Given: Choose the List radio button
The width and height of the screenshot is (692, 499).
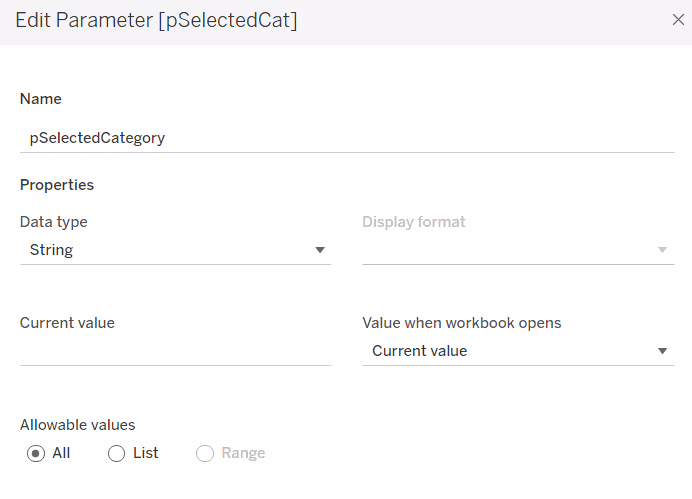Looking at the screenshot, I should 116,453.
